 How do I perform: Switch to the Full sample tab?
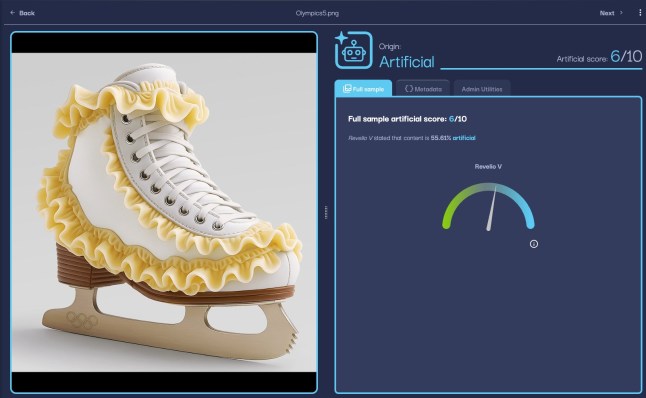363,89
